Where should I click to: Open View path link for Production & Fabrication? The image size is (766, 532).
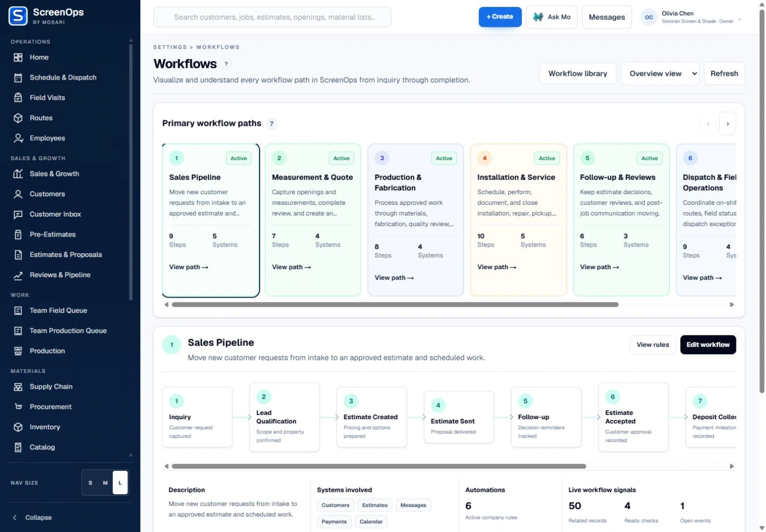(x=394, y=278)
